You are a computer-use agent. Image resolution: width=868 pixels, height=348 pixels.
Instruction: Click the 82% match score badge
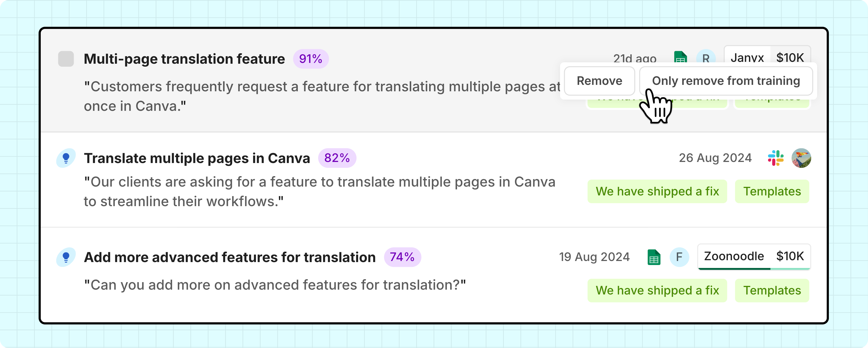[337, 158]
